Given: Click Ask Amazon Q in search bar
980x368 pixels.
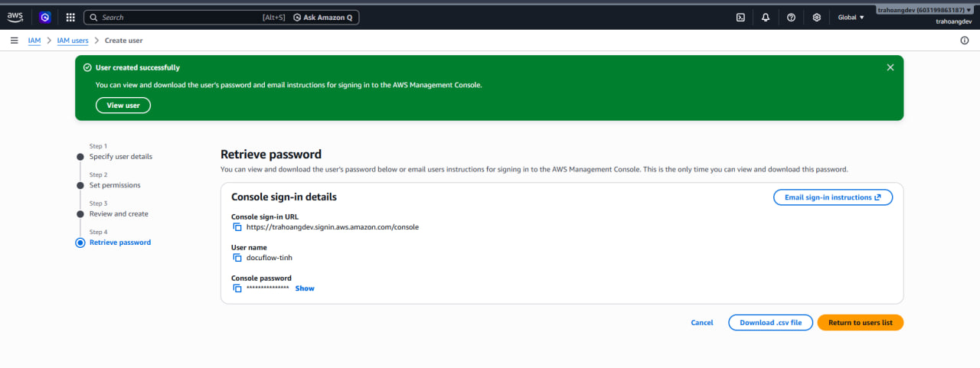Looking at the screenshot, I should tap(323, 17).
